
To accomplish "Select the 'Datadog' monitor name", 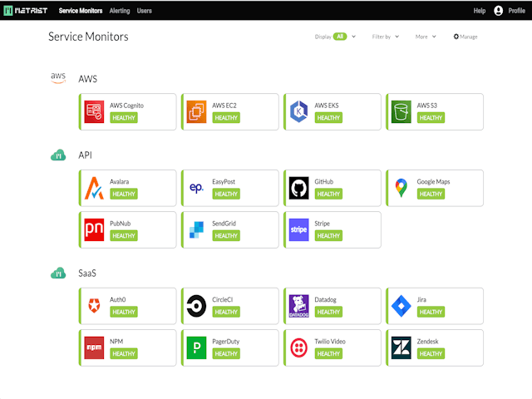I will (x=325, y=299).
